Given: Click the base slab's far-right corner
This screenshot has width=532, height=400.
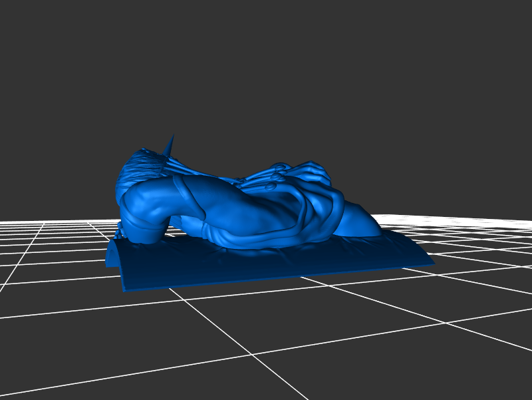Looking at the screenshot, I should (x=432, y=262).
